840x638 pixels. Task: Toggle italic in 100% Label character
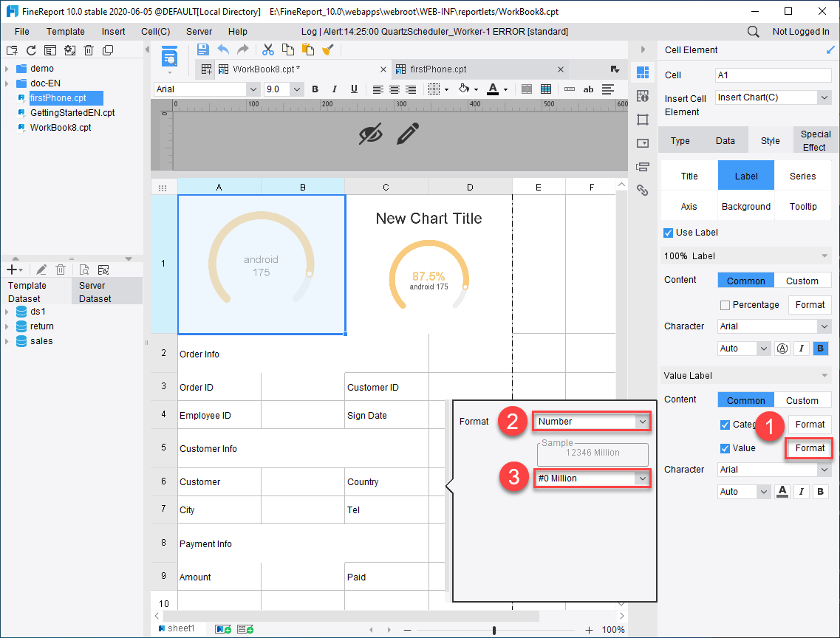click(x=802, y=349)
